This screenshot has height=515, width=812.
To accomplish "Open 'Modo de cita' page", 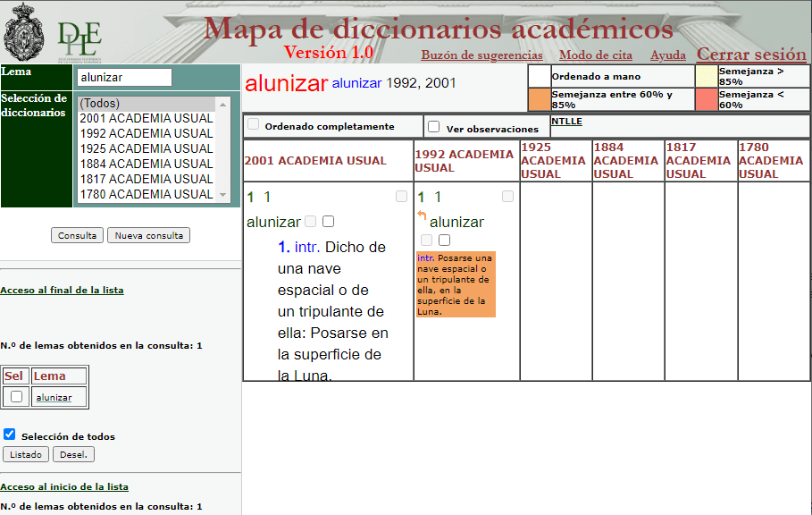I will pos(595,55).
